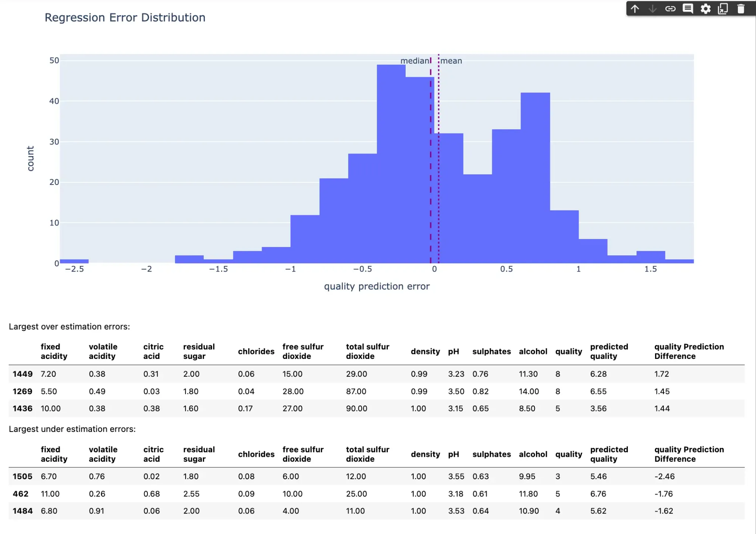Mirror the cell in a new tab

pos(723,9)
